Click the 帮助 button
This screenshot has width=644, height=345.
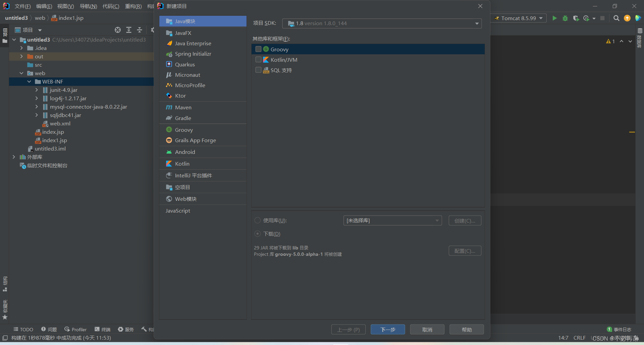(467, 329)
